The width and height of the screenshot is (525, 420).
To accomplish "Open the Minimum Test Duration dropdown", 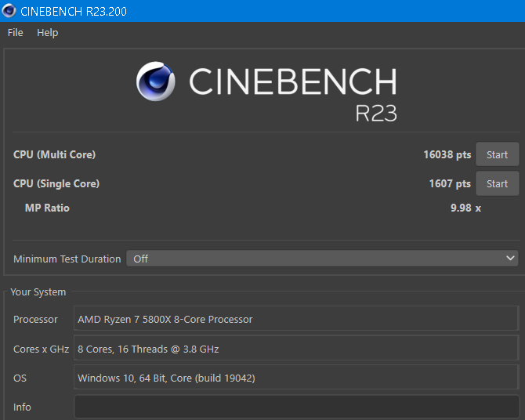I will point(322,259).
